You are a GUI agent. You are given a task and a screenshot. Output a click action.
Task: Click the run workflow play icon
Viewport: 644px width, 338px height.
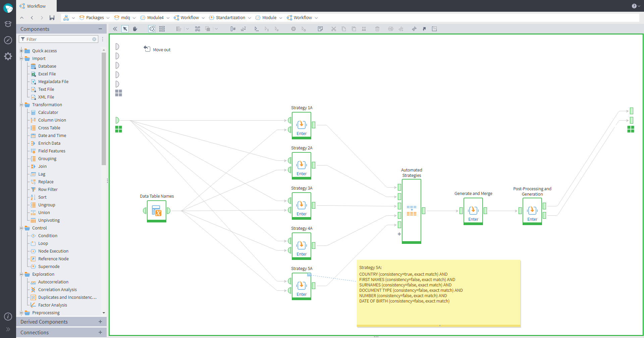coord(256,29)
